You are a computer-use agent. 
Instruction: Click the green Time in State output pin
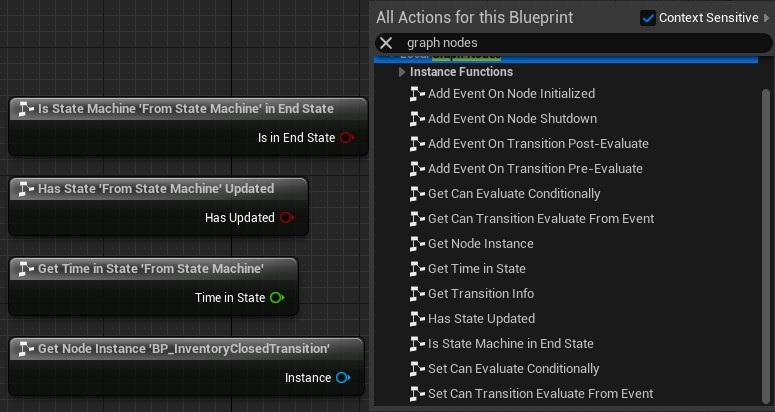click(277, 298)
